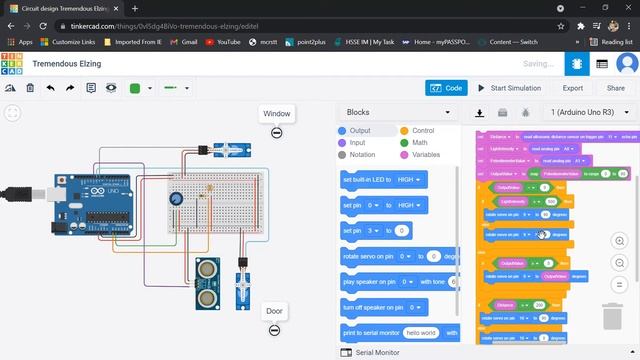Rotate the selected component
Image resolution: width=640 pixels, height=360 pixels.
(x=10, y=88)
